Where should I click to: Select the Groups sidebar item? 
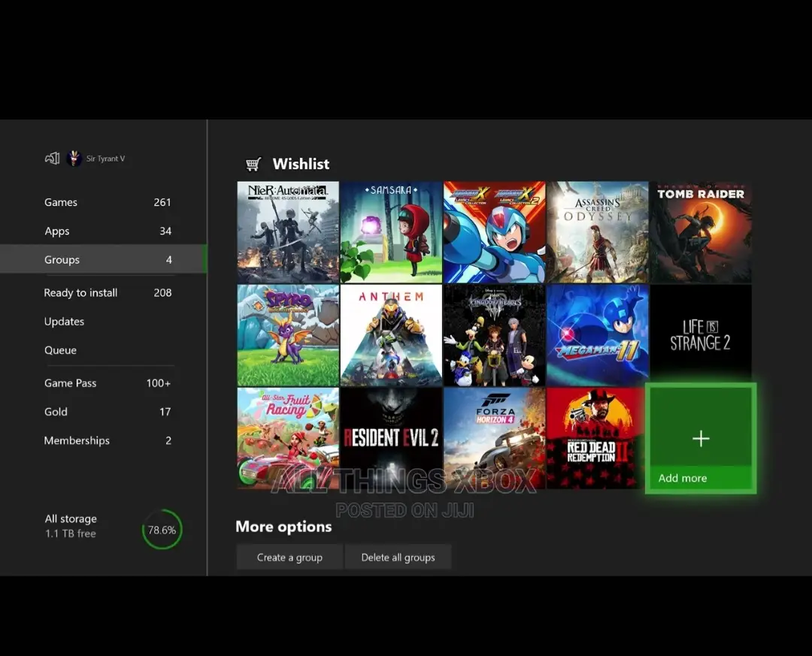click(x=104, y=259)
